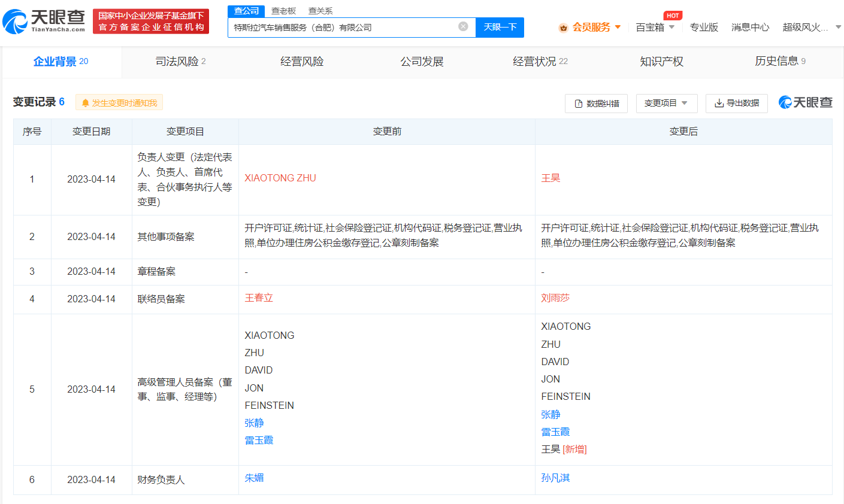Screen dimensions: 844x504
Task: Click the crown icon beside 会员服务
Action: click(563, 28)
